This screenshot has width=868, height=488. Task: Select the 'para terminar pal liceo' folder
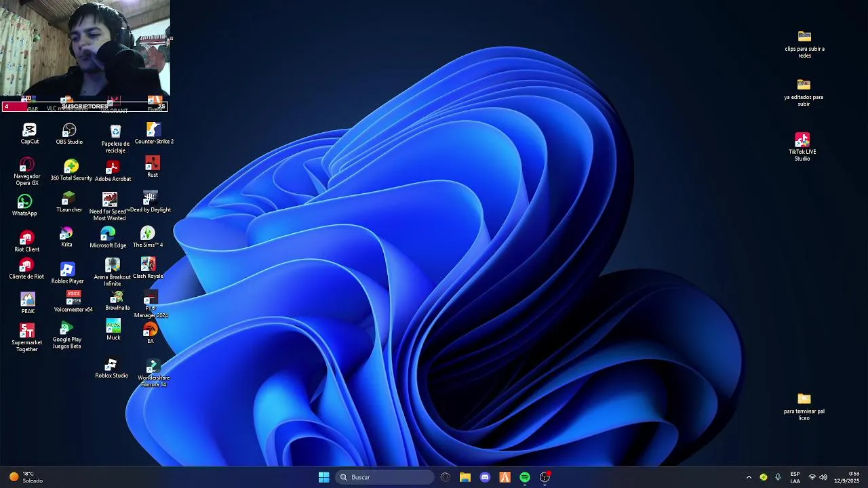click(x=804, y=407)
